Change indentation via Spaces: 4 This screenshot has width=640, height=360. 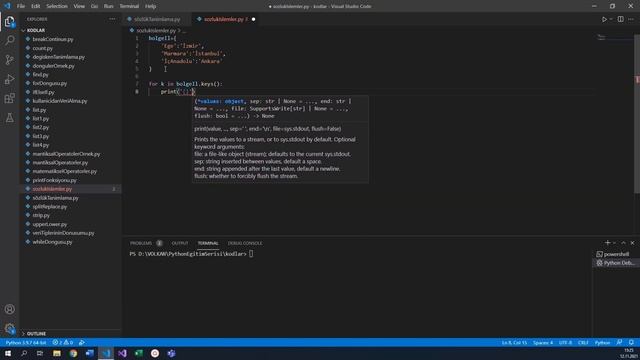pos(543,342)
